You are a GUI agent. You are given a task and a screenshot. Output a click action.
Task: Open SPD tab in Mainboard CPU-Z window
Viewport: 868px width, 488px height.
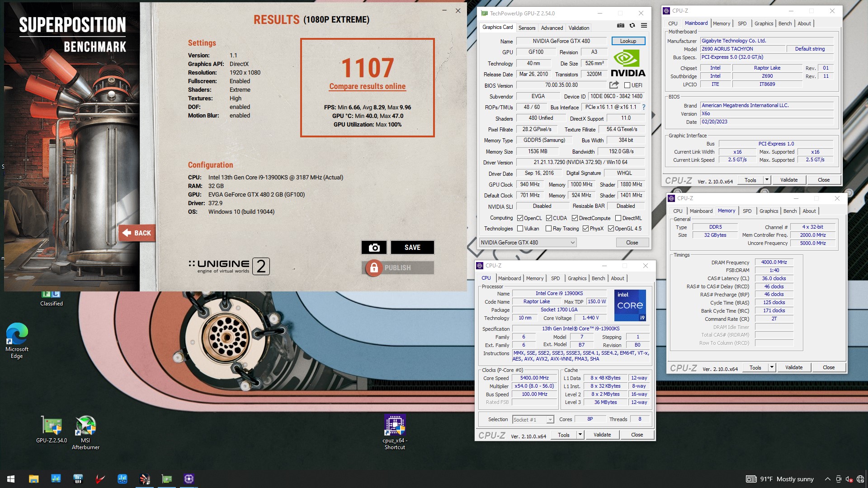coord(742,23)
